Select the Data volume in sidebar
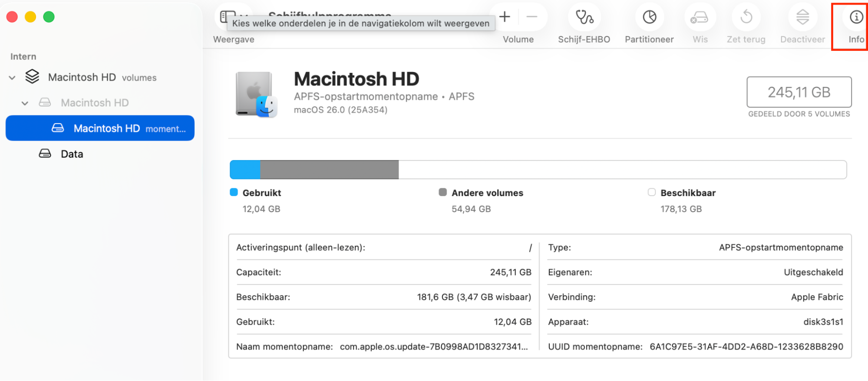Screen dimensions: 868x381 tap(72, 154)
